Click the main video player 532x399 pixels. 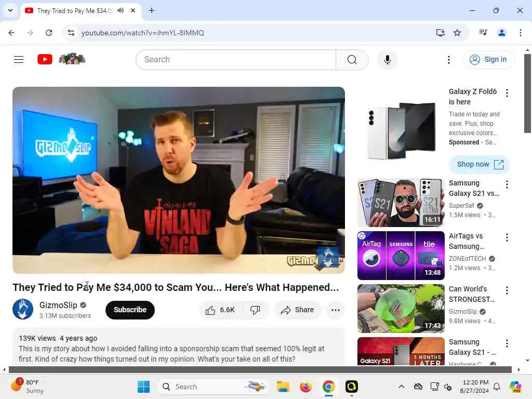[179, 180]
